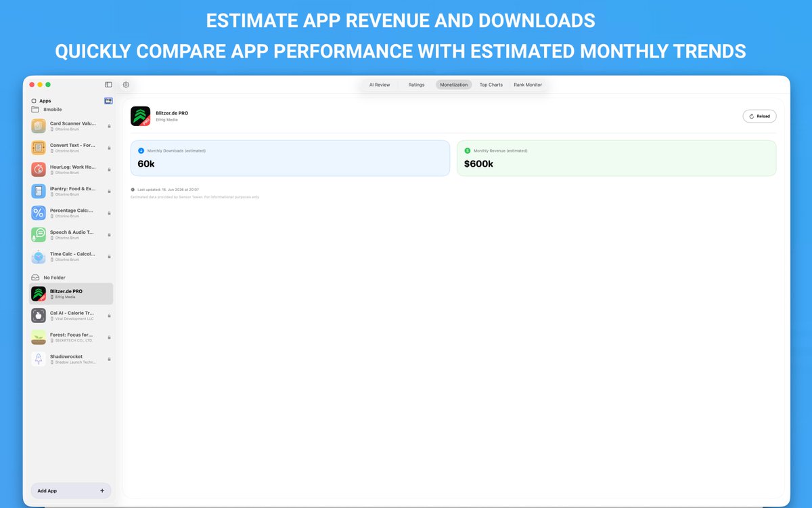Select the Speech & Audio T... row

click(71, 234)
